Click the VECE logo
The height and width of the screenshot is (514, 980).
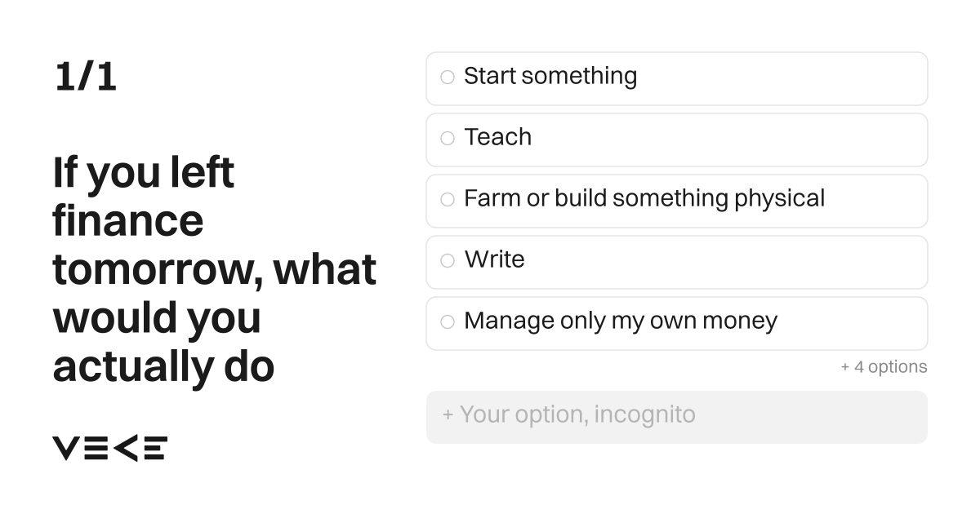pos(110,448)
